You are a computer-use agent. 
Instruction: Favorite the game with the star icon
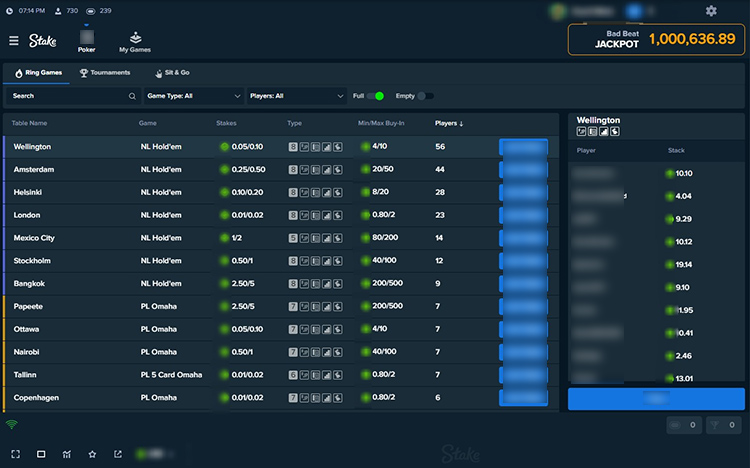[x=92, y=454]
